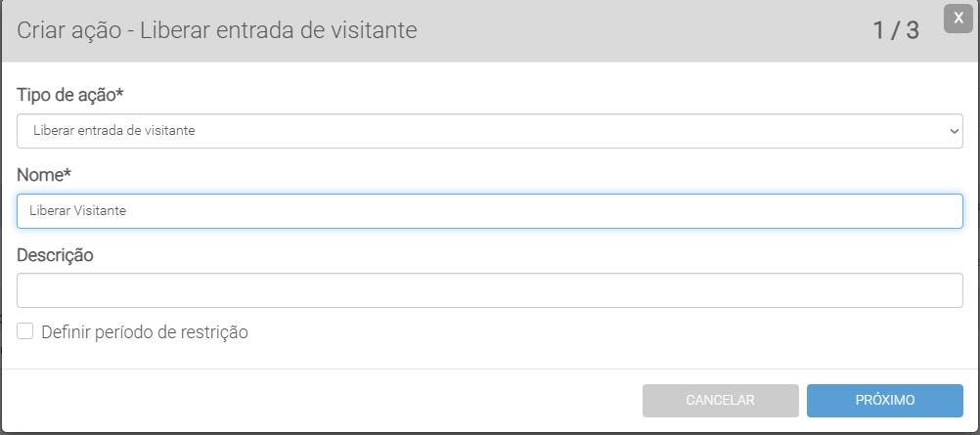Click the 'Definir período de restrição' label text
The width and height of the screenshot is (980, 435).
click(145, 332)
